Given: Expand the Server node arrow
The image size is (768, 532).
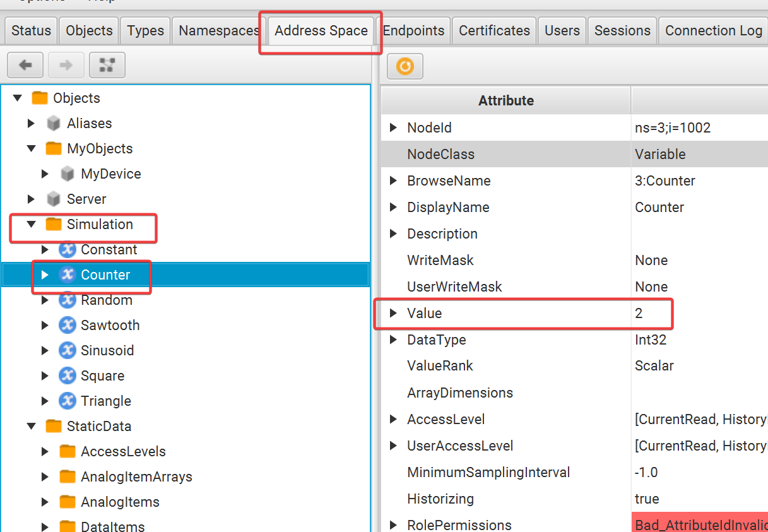Looking at the screenshot, I should coord(32,199).
